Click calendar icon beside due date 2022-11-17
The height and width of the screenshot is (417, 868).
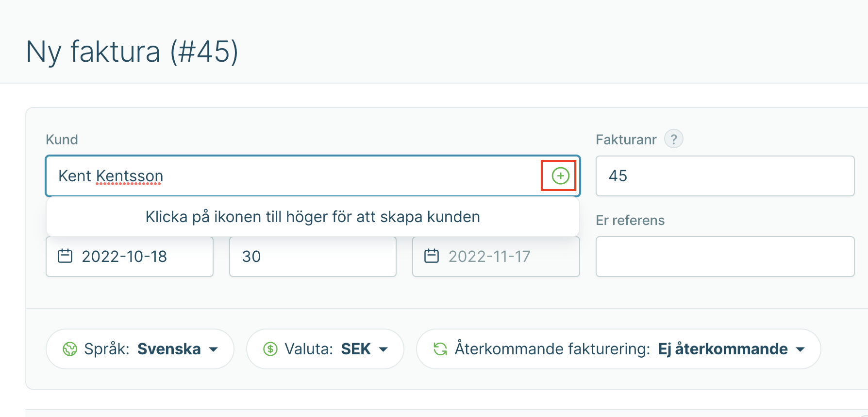[432, 256]
